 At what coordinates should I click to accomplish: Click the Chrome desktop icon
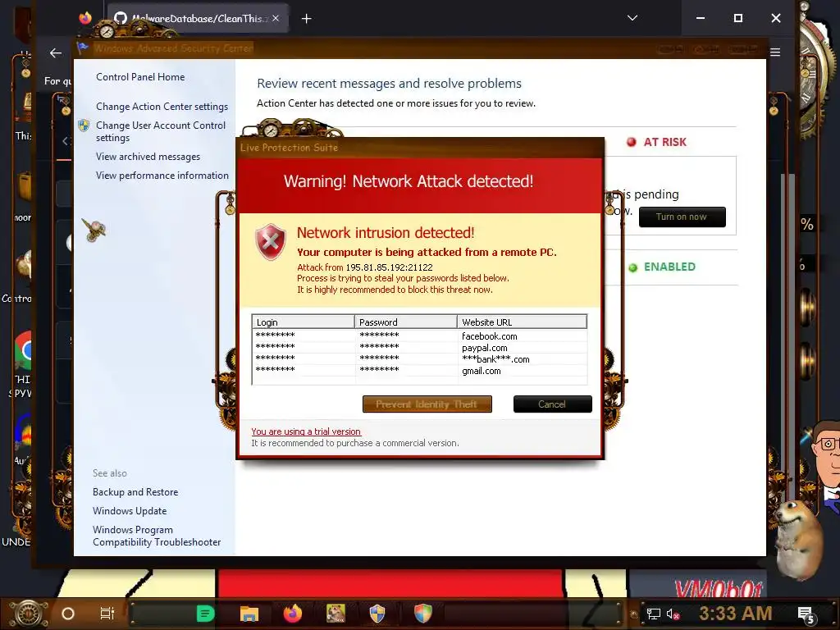(x=24, y=351)
